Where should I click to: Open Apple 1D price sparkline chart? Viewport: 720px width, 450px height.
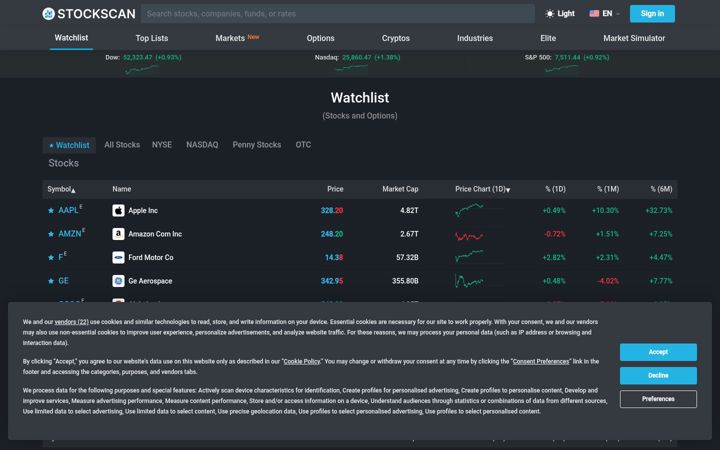[469, 210]
